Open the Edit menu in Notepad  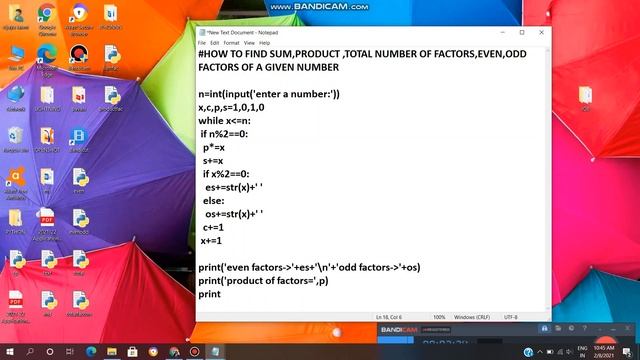click(215, 43)
